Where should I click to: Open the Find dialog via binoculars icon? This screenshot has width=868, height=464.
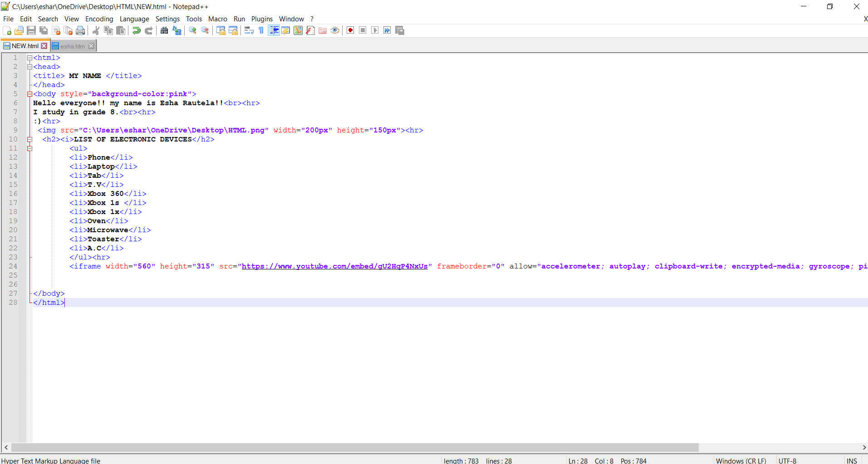click(x=164, y=30)
